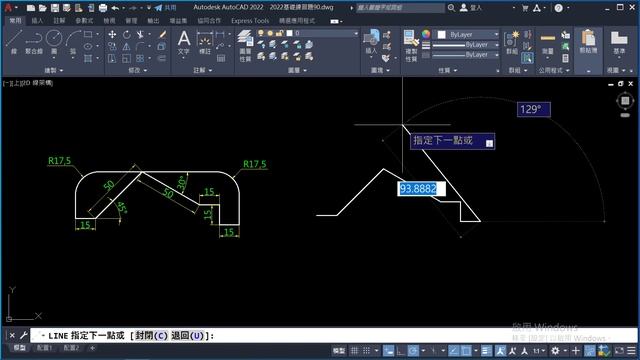The image size is (640, 360).
Task: Select the Dimension (標註) tool
Action: click(204, 42)
